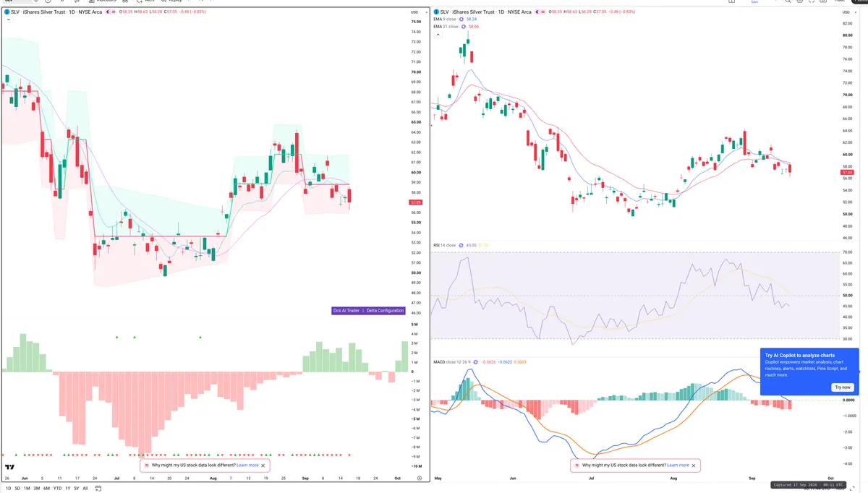This screenshot has width=868, height=493.
Task: Click extended-hours moon icon in right chart header
Action: [537, 12]
